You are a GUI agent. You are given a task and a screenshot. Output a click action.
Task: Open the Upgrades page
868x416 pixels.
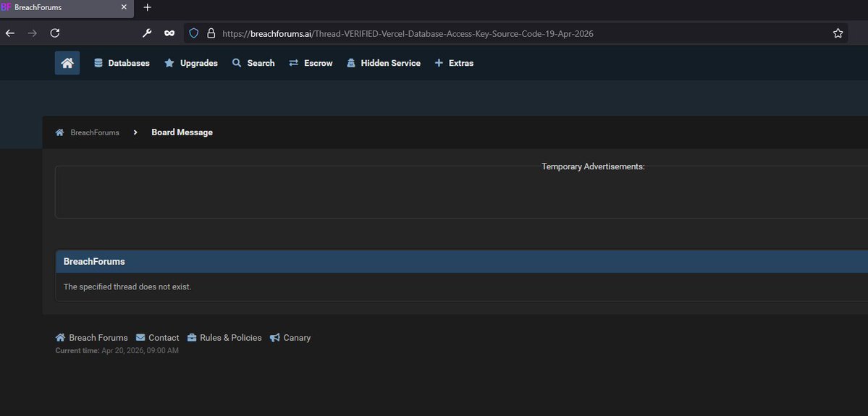coord(191,63)
